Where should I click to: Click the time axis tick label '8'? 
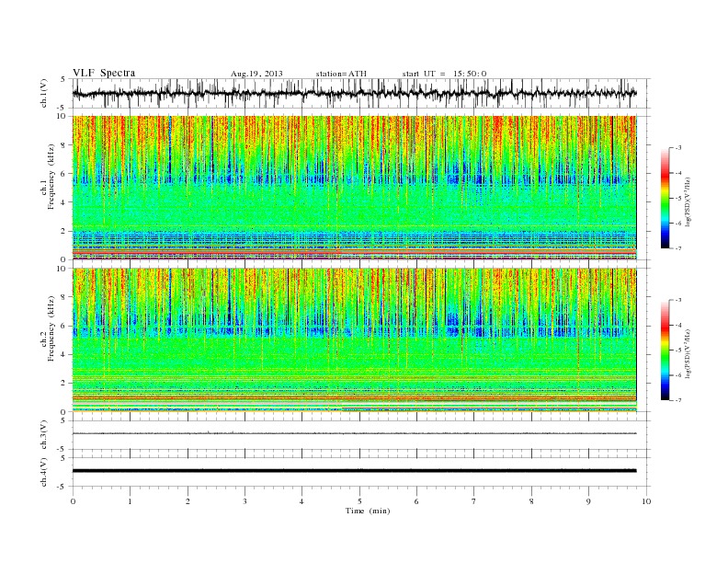click(531, 501)
